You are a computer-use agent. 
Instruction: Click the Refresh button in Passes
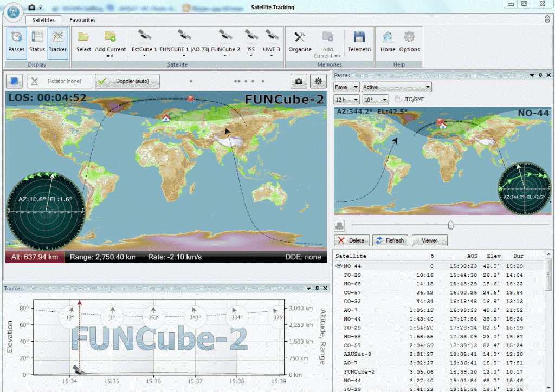(390, 240)
